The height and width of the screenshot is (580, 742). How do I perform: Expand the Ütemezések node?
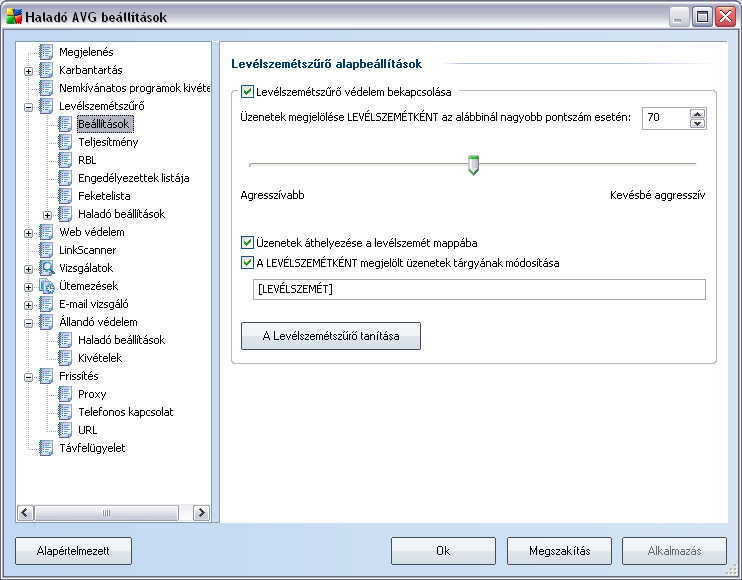[x=28, y=287]
